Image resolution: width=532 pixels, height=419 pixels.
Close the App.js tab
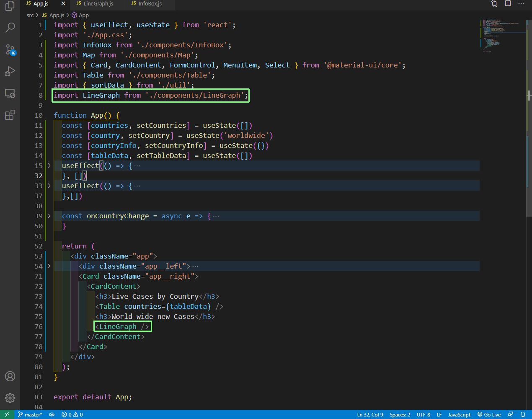click(x=63, y=3)
